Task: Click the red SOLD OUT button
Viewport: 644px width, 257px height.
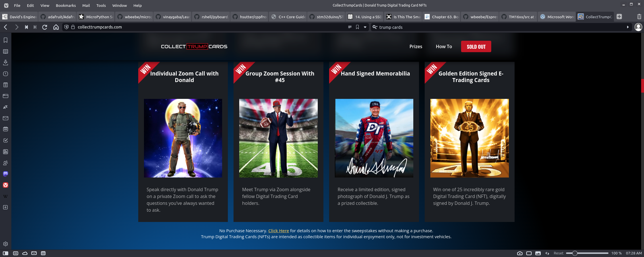Action: tap(476, 47)
